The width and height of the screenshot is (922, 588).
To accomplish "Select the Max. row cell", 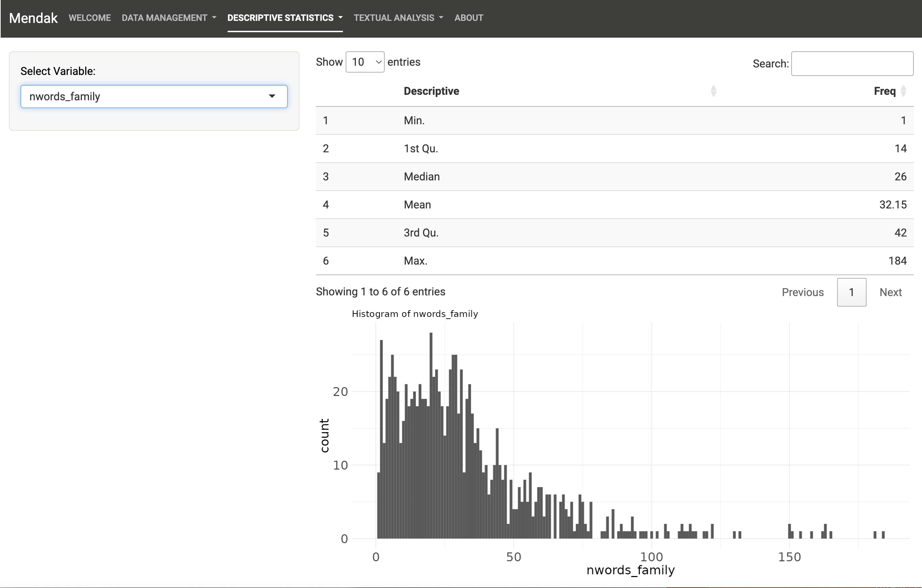I will [415, 261].
